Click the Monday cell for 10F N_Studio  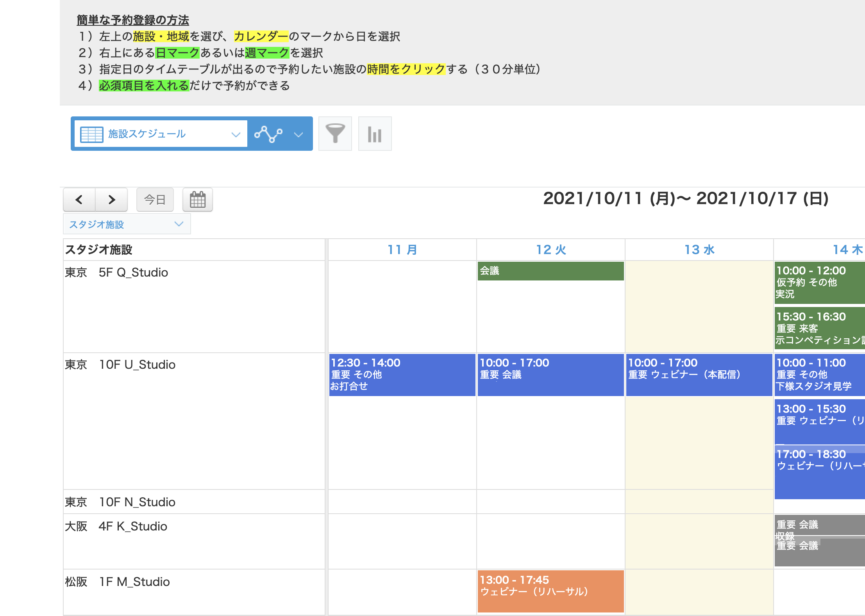tap(402, 502)
